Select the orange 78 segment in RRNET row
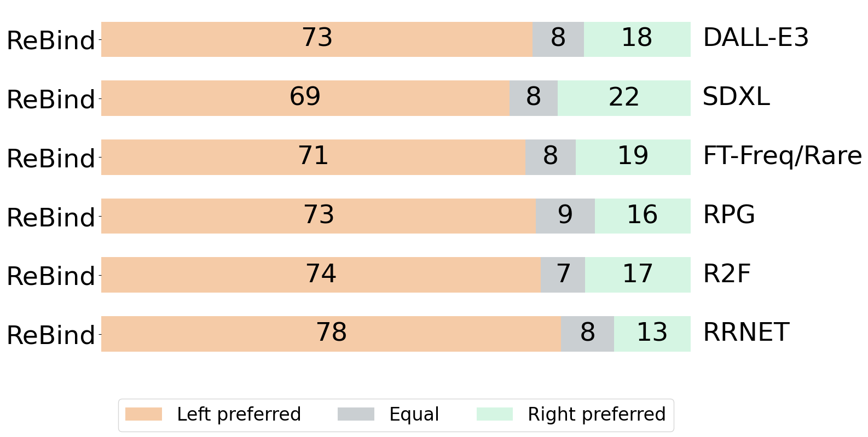Viewport: 868px width, 437px height. pyautogui.click(x=331, y=334)
